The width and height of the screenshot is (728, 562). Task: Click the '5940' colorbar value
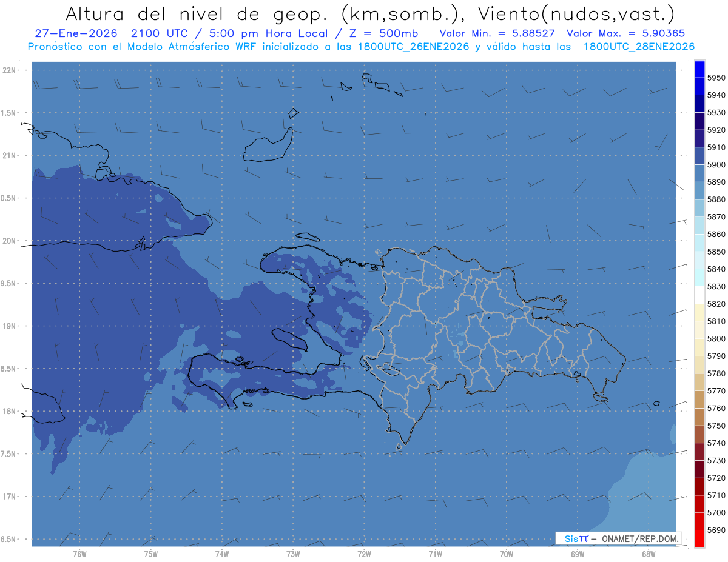716,95
